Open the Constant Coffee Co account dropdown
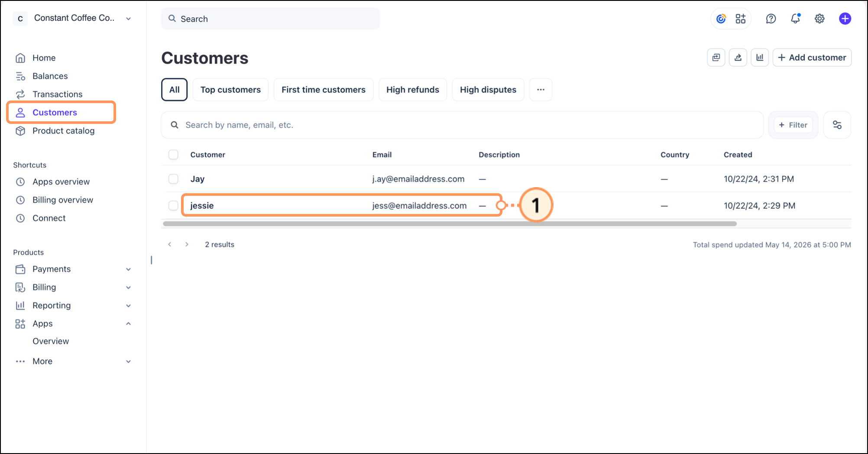Viewport: 868px width, 454px height. click(129, 19)
